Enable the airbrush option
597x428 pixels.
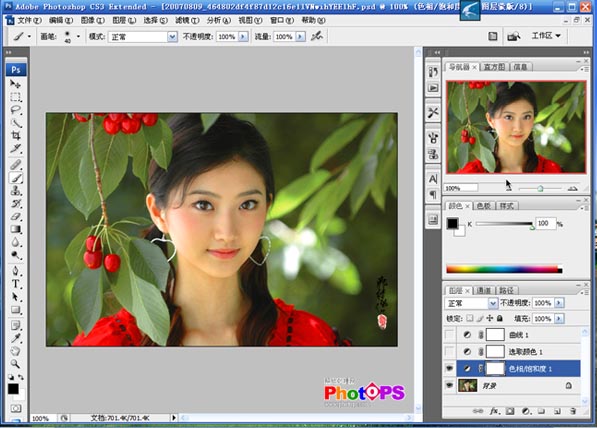click(x=317, y=36)
